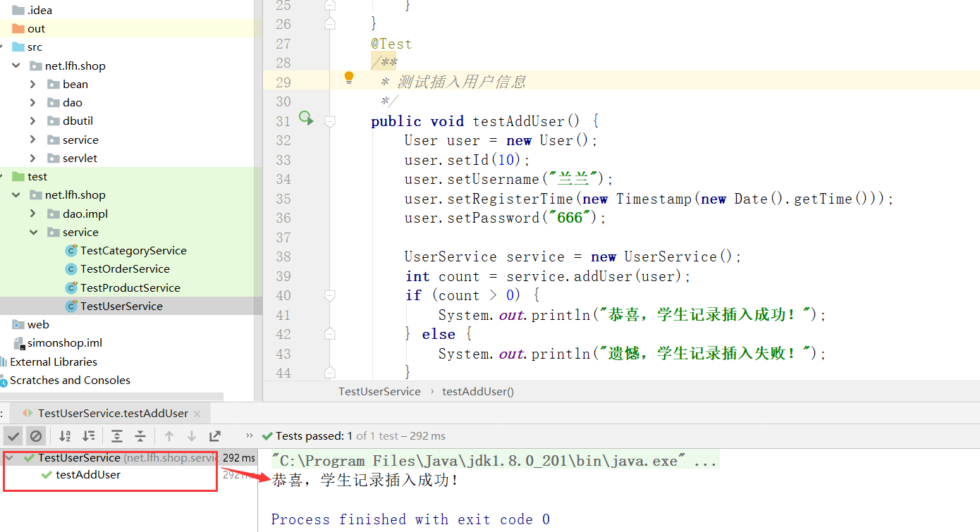Click TestUserService breadcrumb in editor

pyautogui.click(x=379, y=392)
